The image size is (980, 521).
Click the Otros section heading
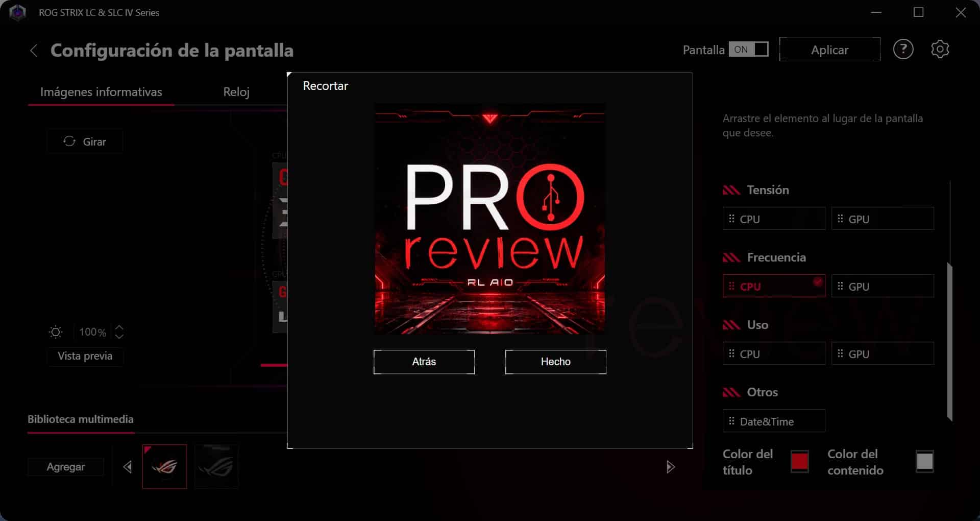click(762, 392)
